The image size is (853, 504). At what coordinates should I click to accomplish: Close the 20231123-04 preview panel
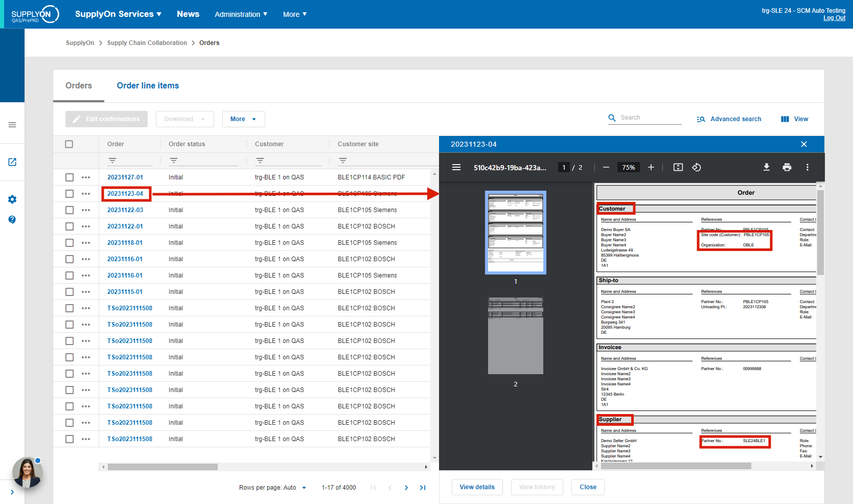[x=804, y=144]
